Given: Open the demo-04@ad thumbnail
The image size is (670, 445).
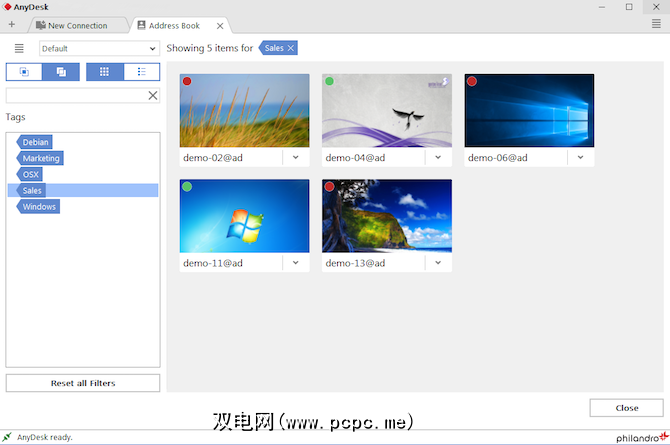Looking at the screenshot, I should point(387,110).
